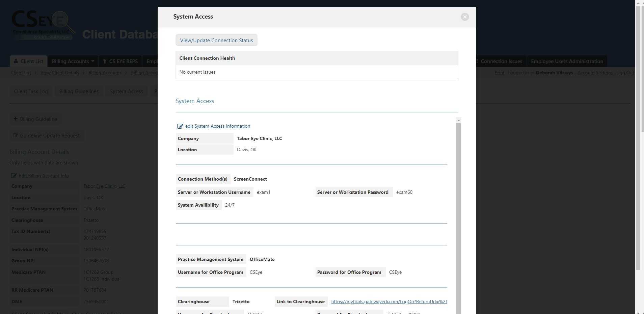The image size is (644, 314).
Task: Open the Trizetto clearinghouse login link
Action: tap(388, 302)
